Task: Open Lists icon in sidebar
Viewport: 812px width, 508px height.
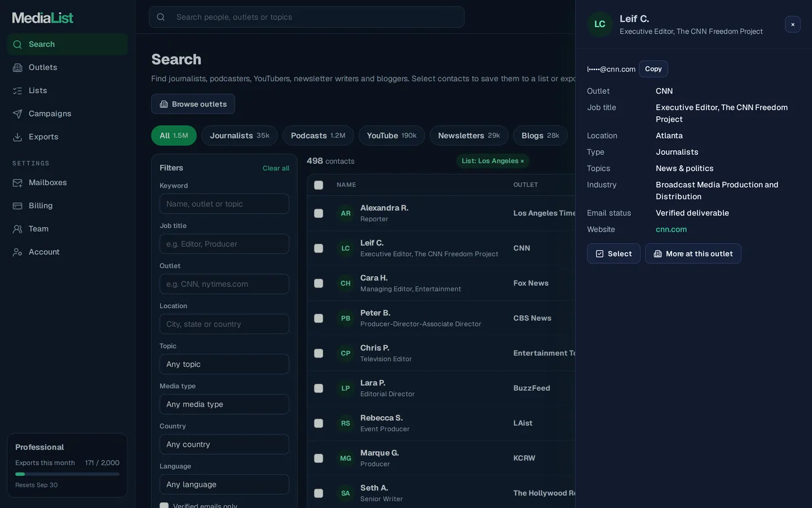Action: tap(17, 91)
